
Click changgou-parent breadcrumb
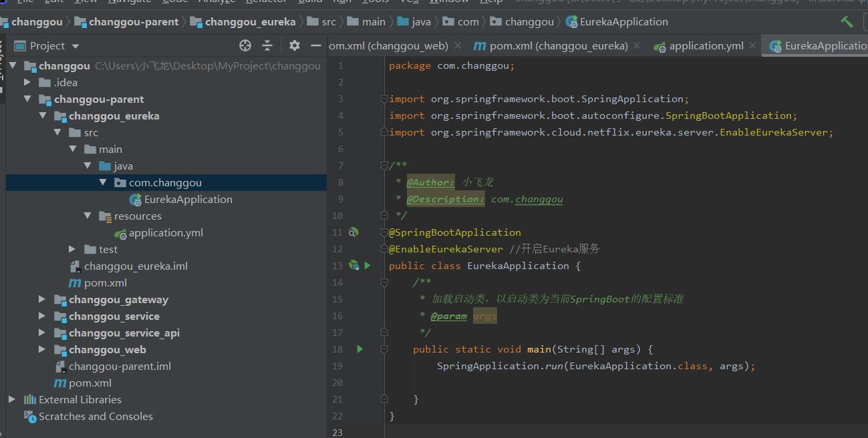[126, 21]
